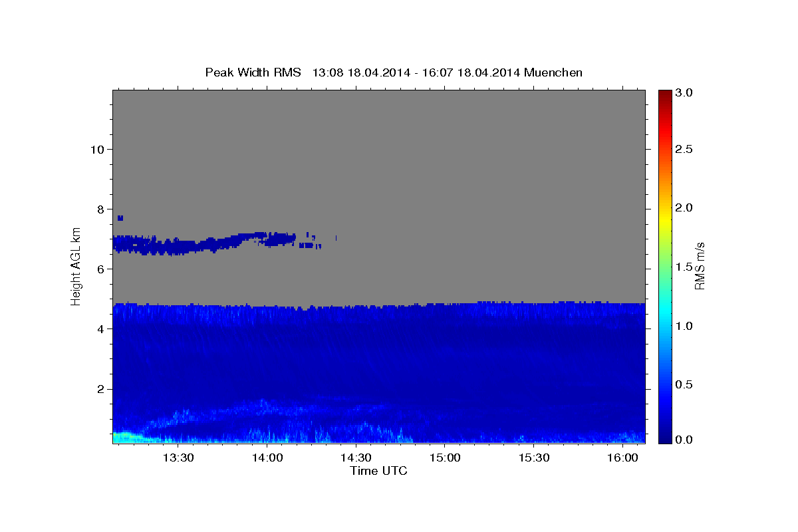Viewport: 798px width, 532px height.
Task: Click the colorbar value 1.5
Action: pyautogui.click(x=684, y=267)
